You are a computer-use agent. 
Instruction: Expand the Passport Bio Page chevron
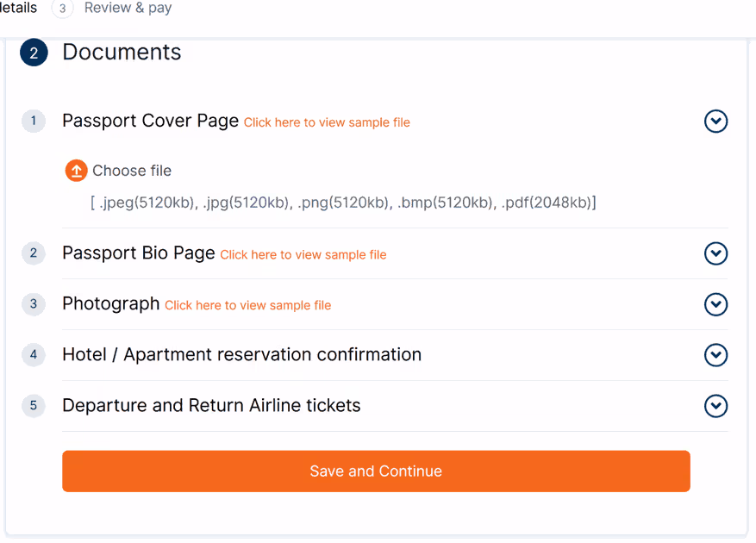pyautogui.click(x=715, y=253)
